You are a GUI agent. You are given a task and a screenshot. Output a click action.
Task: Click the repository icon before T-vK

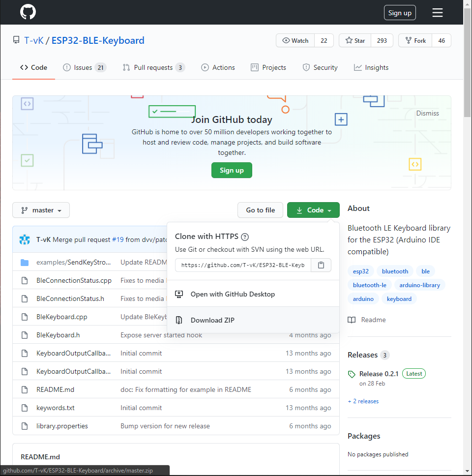coord(16,40)
